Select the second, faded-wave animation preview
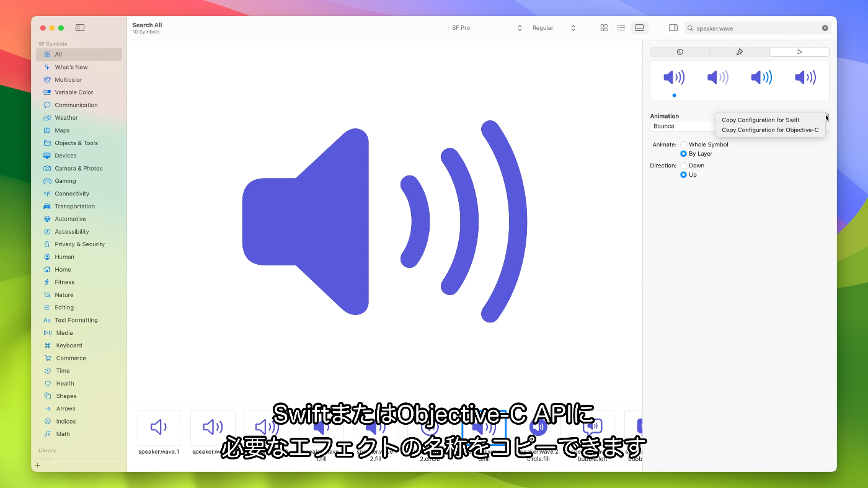This screenshot has height=488, width=868. click(x=718, y=78)
